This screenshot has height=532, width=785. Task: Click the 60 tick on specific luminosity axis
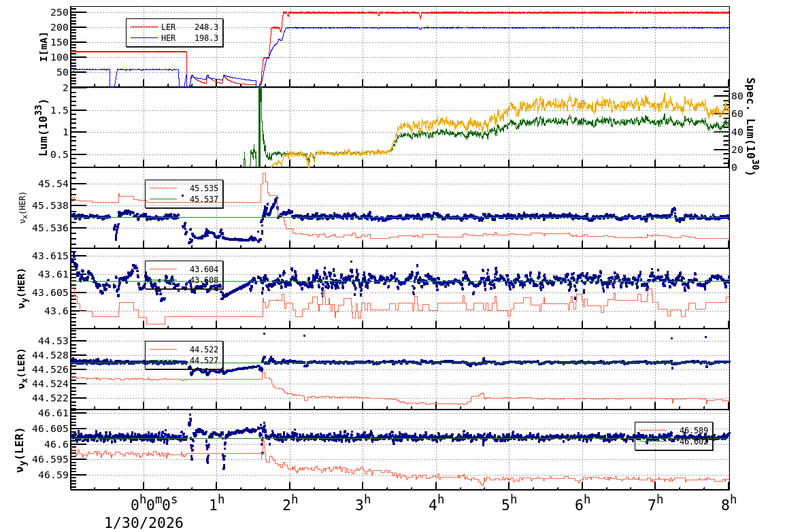coord(737,114)
